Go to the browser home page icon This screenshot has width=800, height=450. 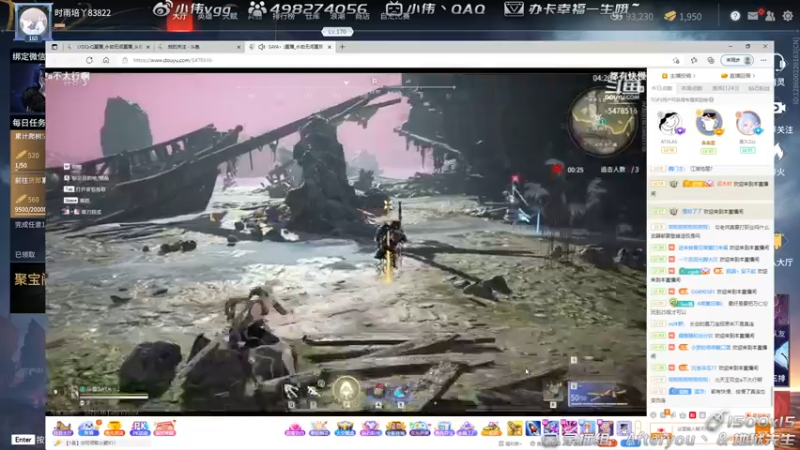[106, 60]
